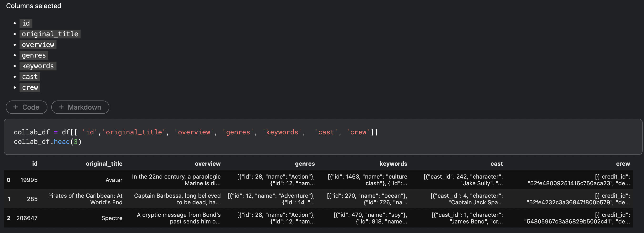Click the 'original_title' markdown list item

pyautogui.click(x=50, y=34)
